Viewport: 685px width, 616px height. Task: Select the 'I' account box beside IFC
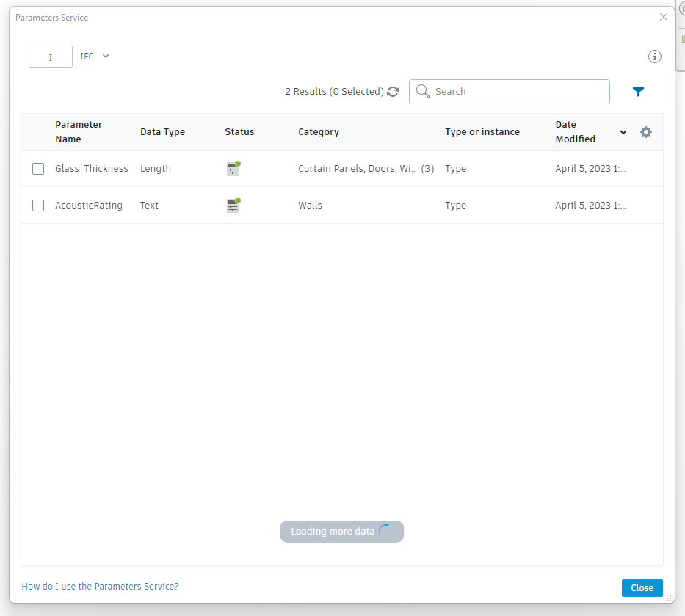[50, 56]
